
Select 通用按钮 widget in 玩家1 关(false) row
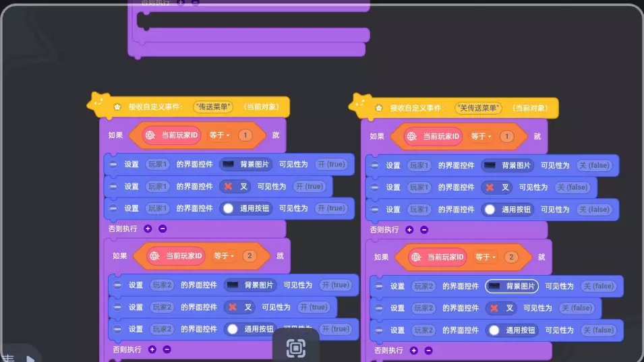508,210
